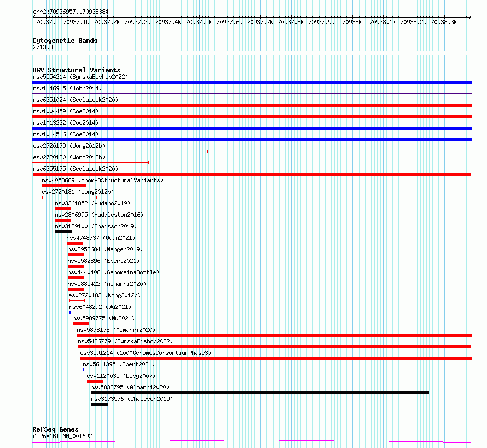Screen dimensions: 487x448
Task: Open nsv1146915 (John2014) variant label
Action: click(x=67, y=88)
